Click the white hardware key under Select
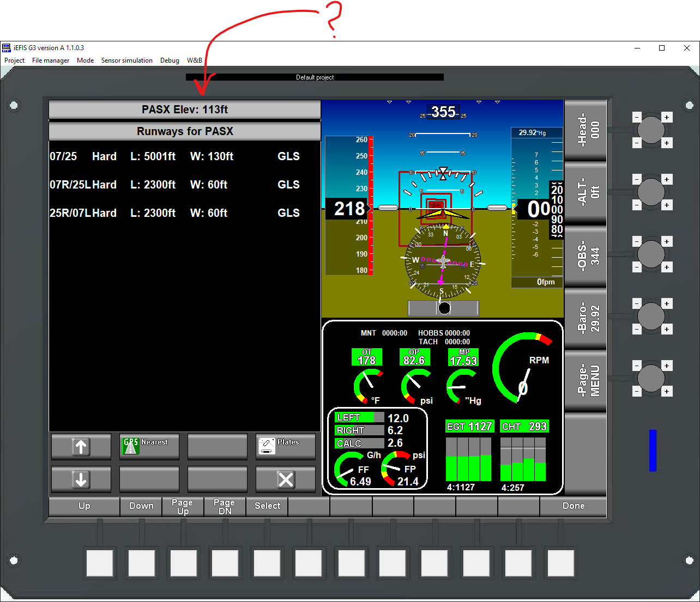The image size is (700, 602). (x=267, y=563)
